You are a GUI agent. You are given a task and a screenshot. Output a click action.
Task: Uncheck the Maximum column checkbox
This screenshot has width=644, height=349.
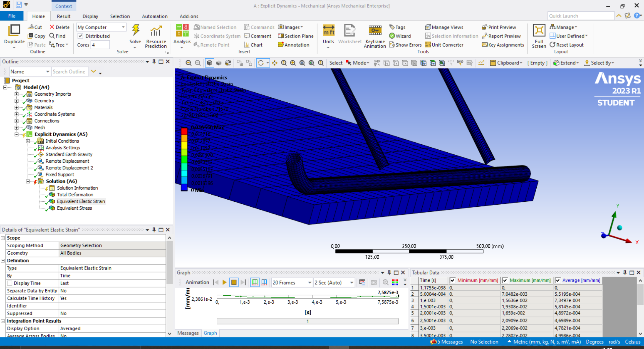[x=505, y=280]
